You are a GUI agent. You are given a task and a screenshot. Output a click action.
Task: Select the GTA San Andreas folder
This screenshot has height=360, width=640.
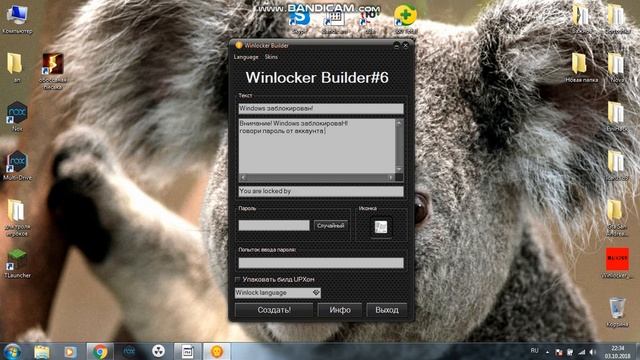point(617,218)
